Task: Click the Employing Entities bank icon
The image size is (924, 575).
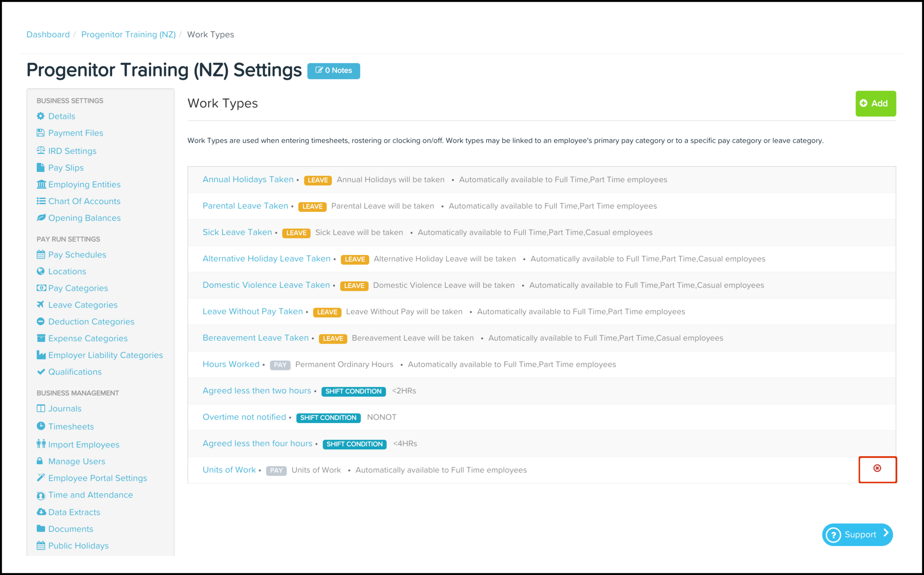Action: click(x=41, y=184)
